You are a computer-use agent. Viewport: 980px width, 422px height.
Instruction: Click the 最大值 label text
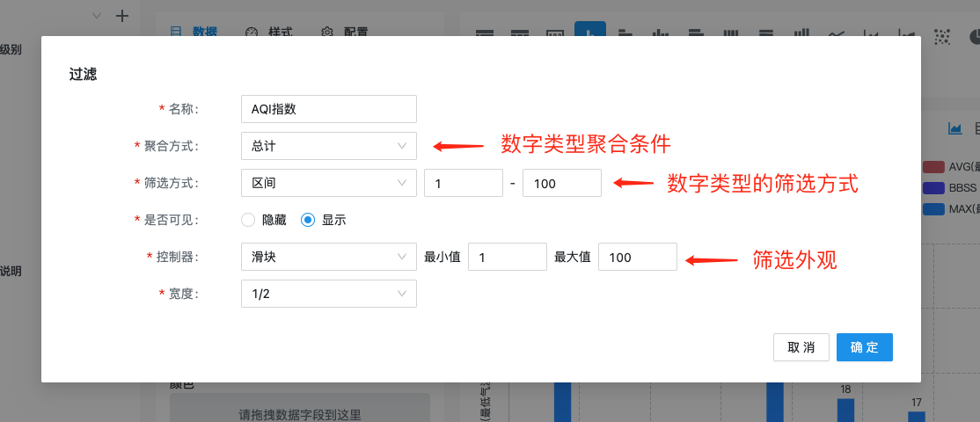point(573,257)
